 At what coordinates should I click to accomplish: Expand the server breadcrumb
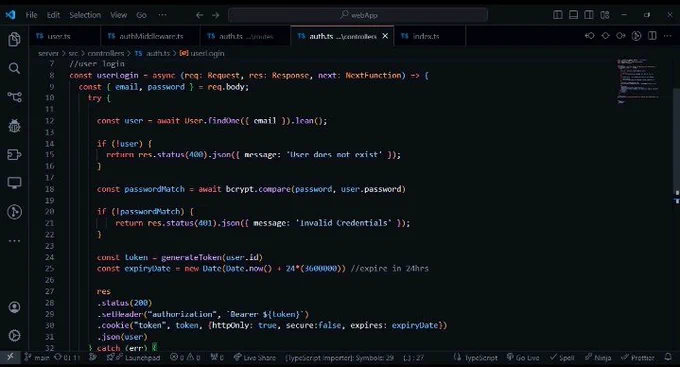(x=48, y=53)
